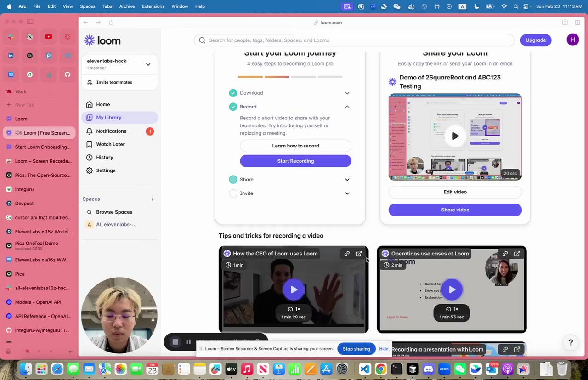Image resolution: width=588 pixels, height=380 pixels.
Task: Copy link for the CEO of Loom video
Action: click(347, 254)
